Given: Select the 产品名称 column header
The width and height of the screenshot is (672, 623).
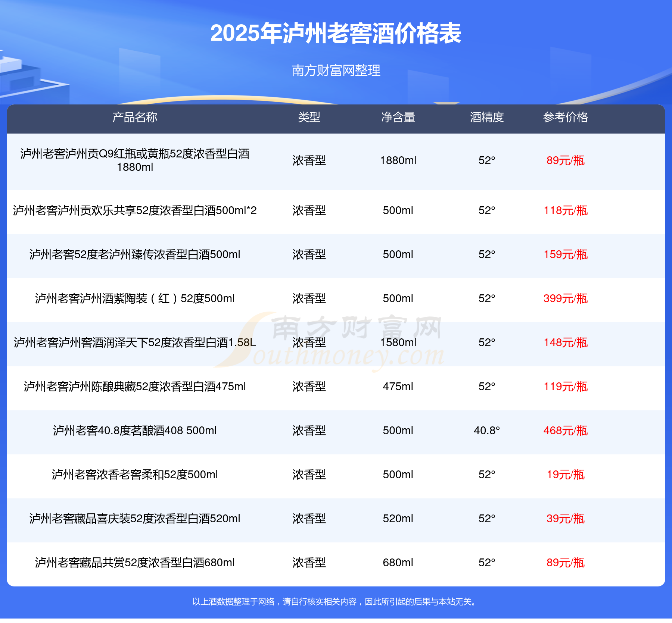Looking at the screenshot, I should 135,117.
